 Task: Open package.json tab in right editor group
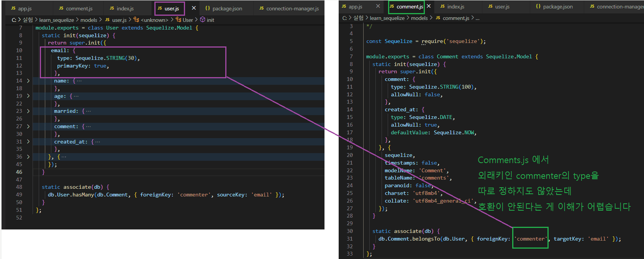pos(554,7)
